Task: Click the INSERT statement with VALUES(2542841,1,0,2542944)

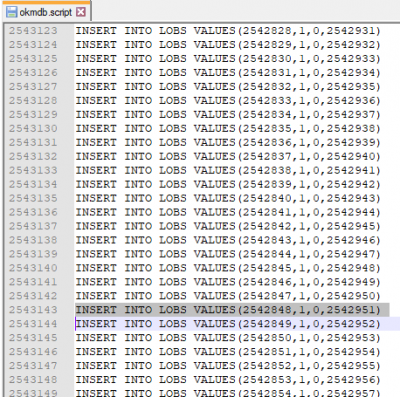Action: pos(228,212)
